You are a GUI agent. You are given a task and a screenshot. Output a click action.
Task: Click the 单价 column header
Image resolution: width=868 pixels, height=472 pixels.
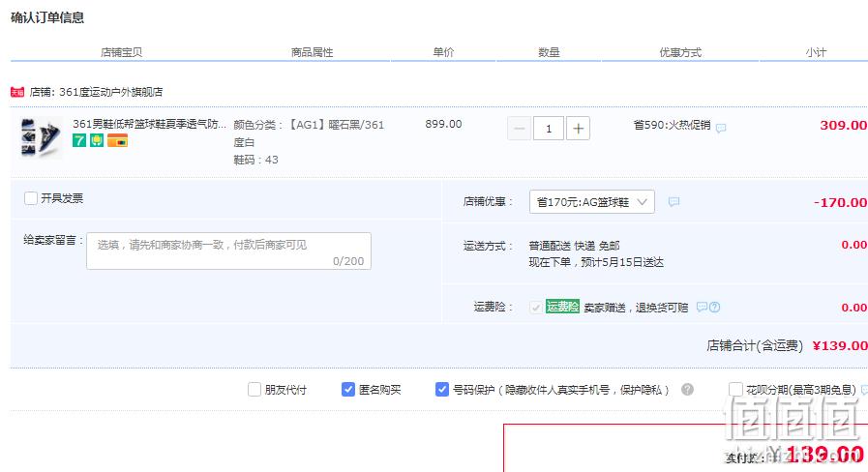tap(443, 52)
